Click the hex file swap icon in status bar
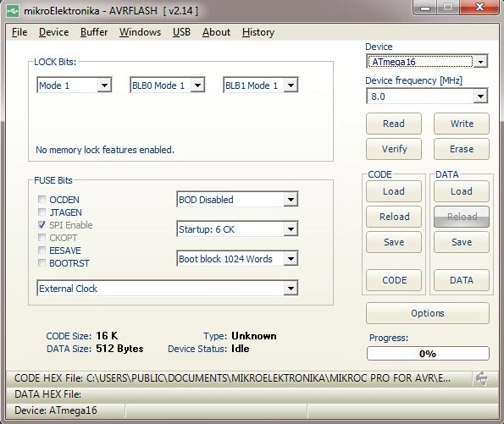 pos(482,378)
